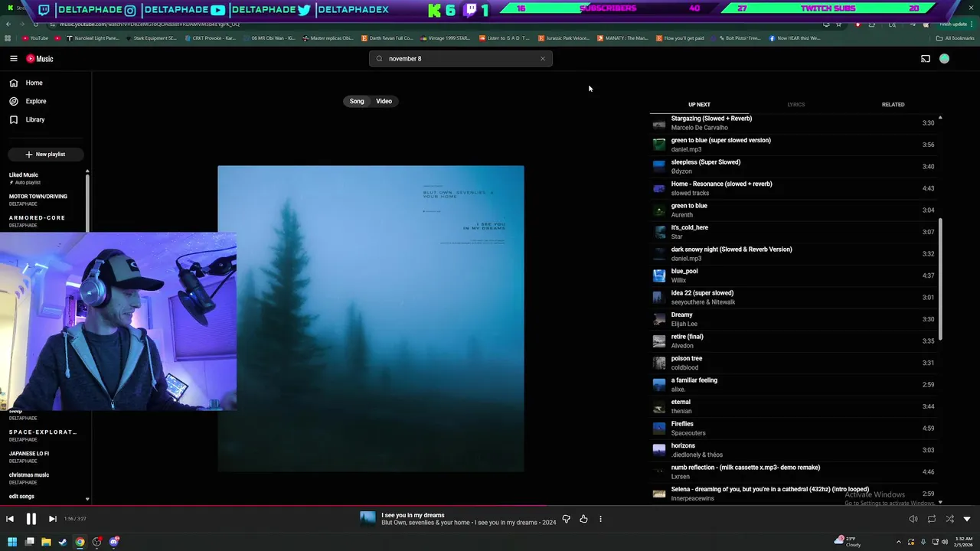Skip to next track
Viewport: 980px width, 551px height.
(x=52, y=519)
